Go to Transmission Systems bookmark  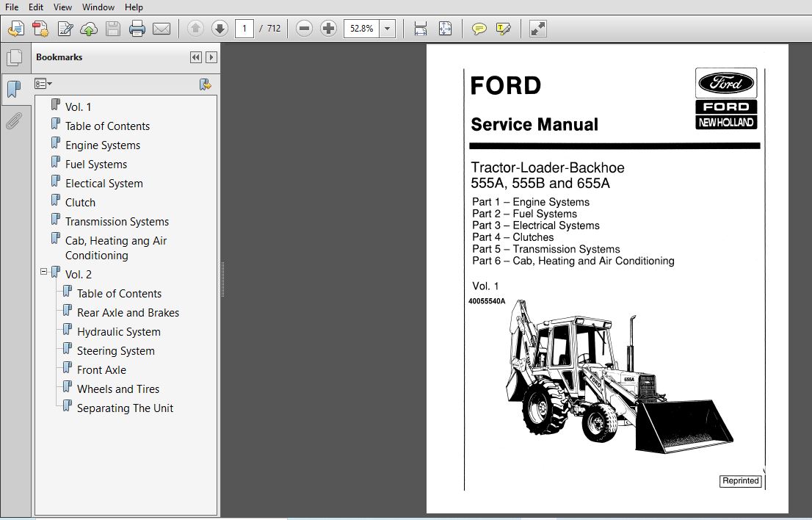[117, 222]
